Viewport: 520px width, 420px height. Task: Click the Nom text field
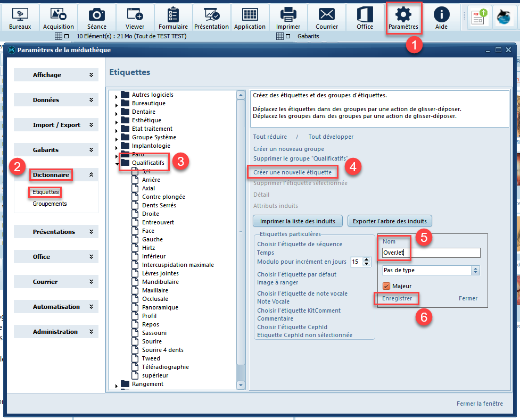coord(431,253)
